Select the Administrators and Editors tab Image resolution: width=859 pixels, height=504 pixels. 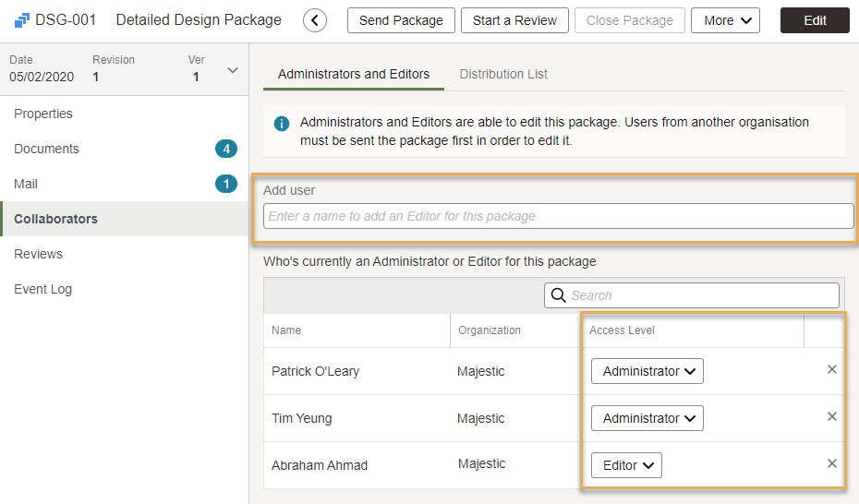click(x=354, y=74)
